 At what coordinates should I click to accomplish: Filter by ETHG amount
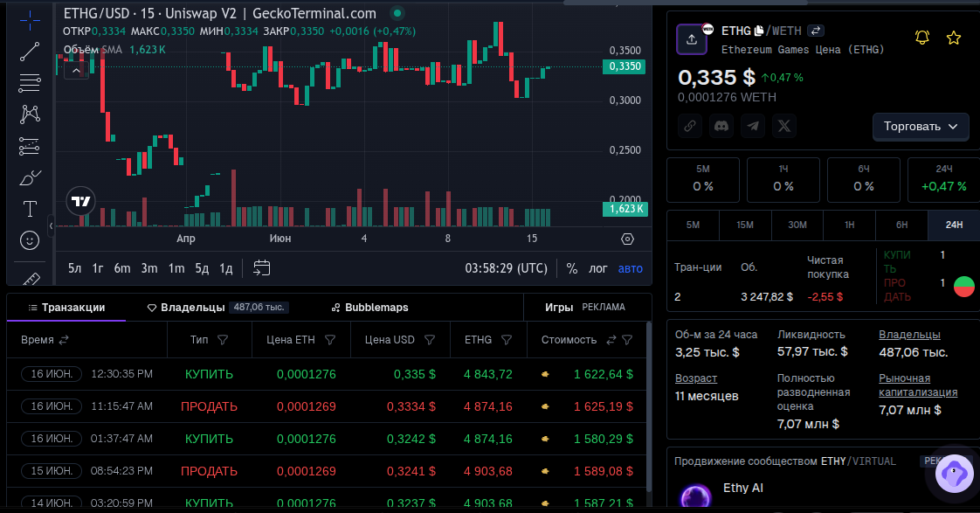coord(507,340)
